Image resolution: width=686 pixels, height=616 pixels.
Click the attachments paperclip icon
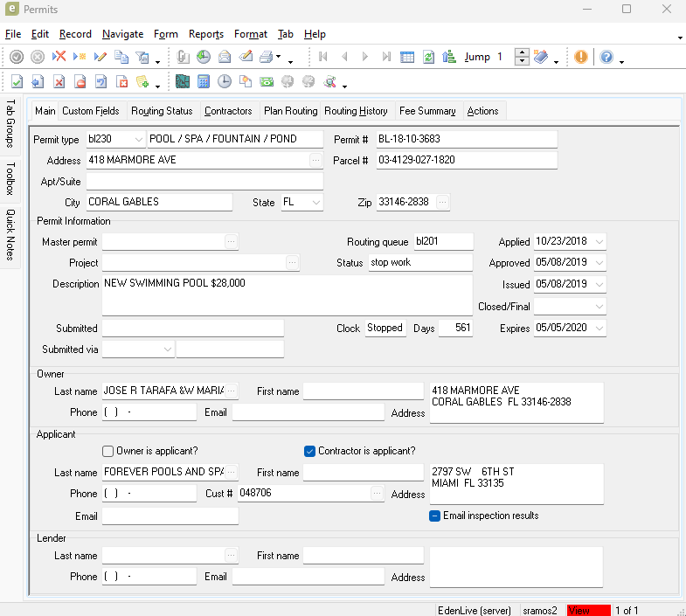tap(184, 57)
